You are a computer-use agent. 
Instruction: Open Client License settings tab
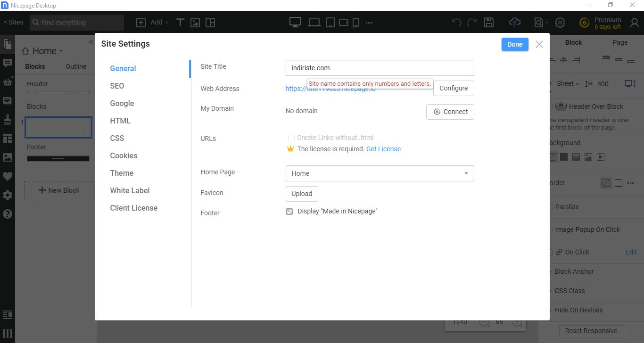[134, 208]
